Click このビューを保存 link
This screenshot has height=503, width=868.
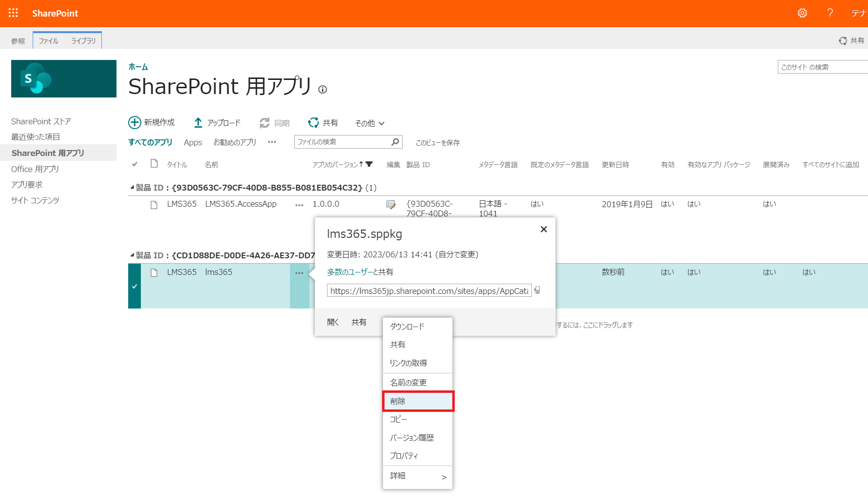pos(438,143)
